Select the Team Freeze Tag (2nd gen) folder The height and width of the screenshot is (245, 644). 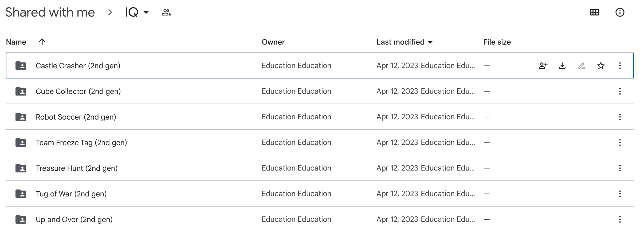tap(81, 143)
